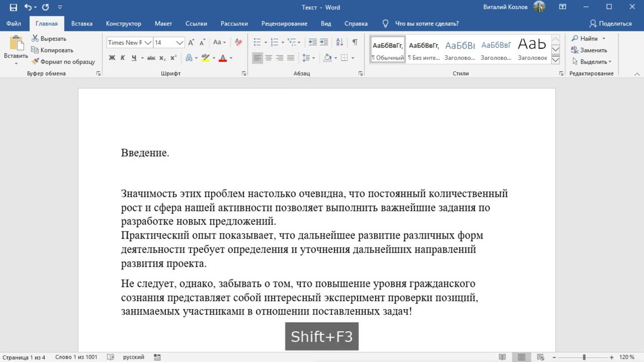644x362 pixels.
Task: Switch to the Вставка tab
Action: click(x=82, y=24)
